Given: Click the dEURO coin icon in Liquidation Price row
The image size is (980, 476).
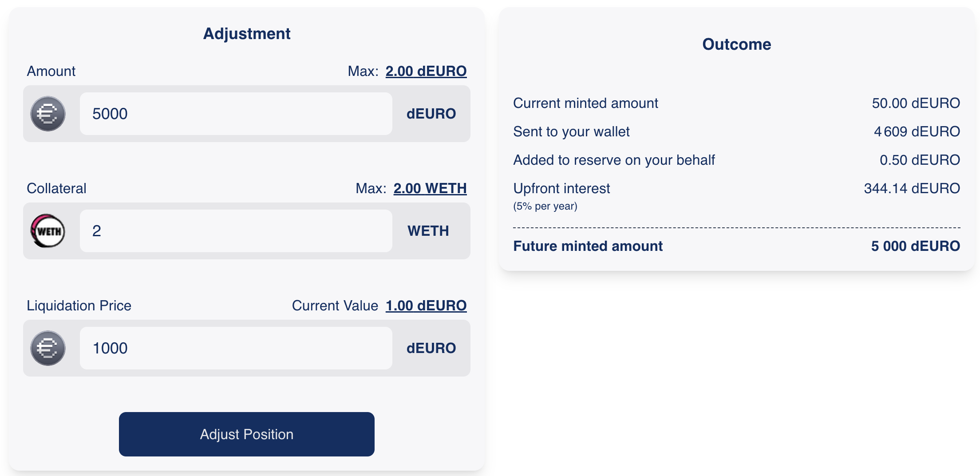Looking at the screenshot, I should pos(48,348).
